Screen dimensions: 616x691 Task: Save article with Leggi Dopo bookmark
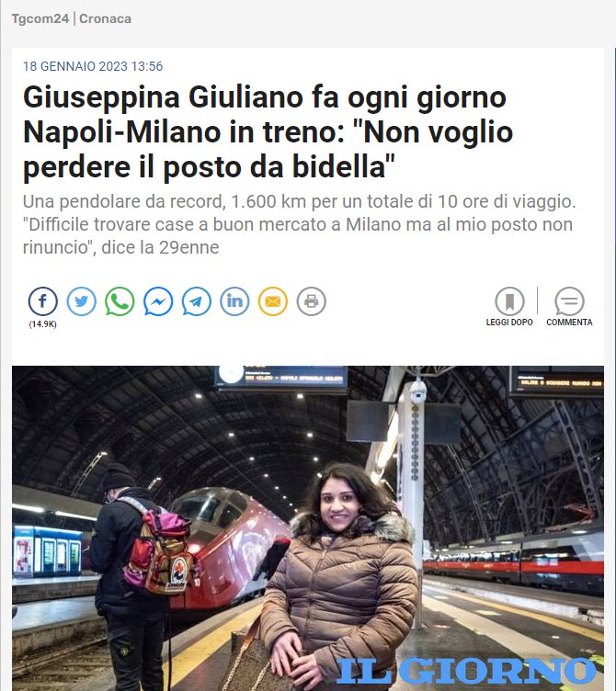509,301
